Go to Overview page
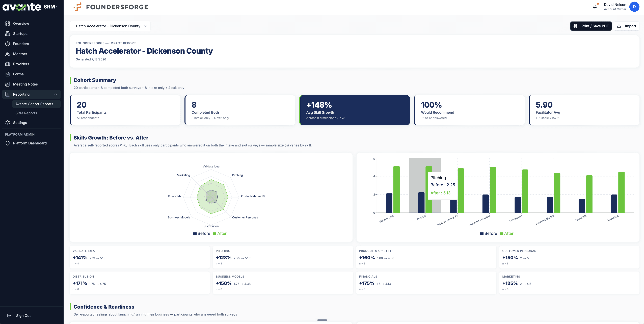This screenshot has height=324, width=644. pos(31,24)
